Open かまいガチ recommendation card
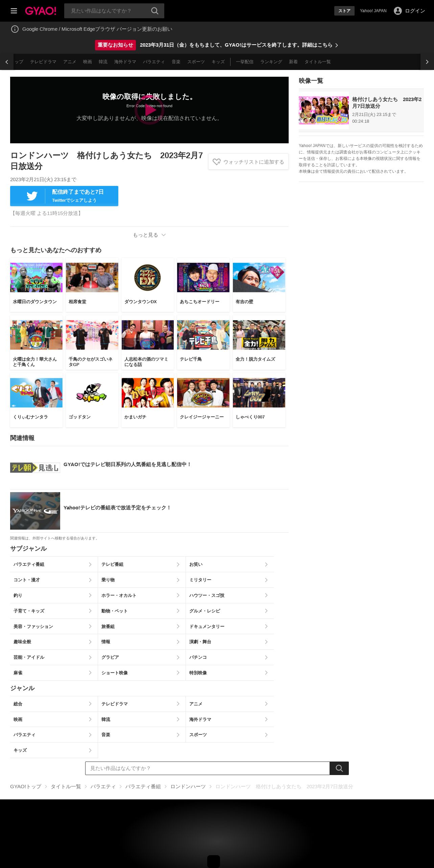 (148, 400)
